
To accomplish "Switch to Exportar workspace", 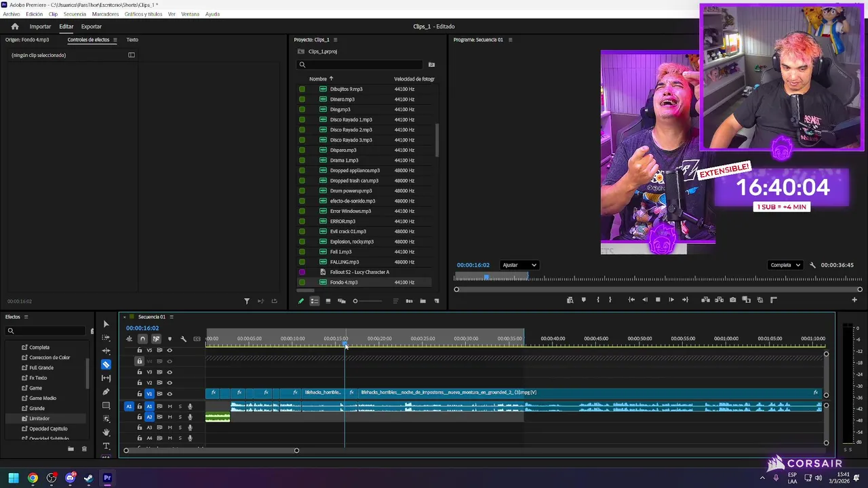I will (92, 26).
